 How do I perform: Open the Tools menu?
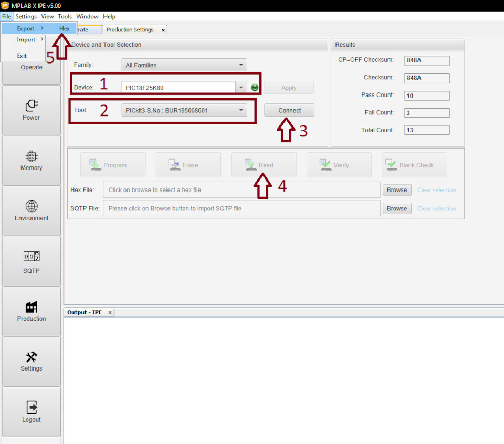click(x=65, y=16)
